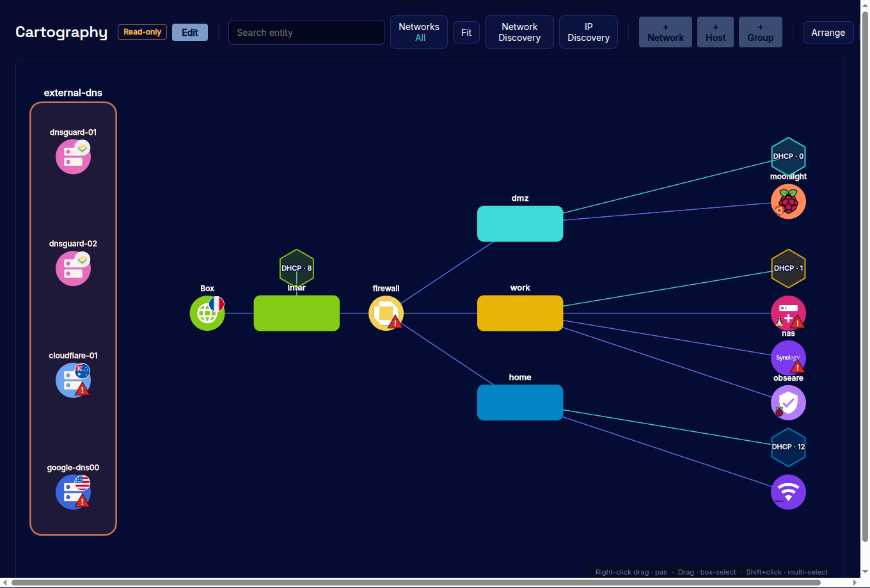Click warning badge on the Synology node
This screenshot has width=870, height=588.
pos(797,367)
